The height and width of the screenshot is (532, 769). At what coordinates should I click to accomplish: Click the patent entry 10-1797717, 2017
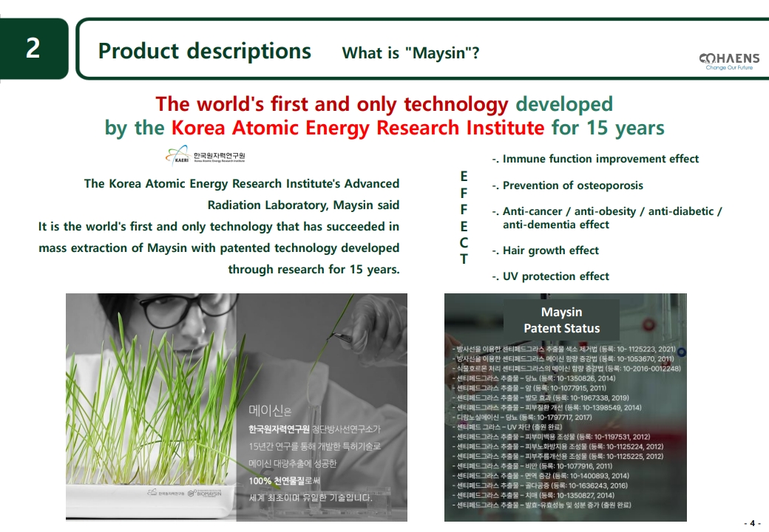coord(522,417)
